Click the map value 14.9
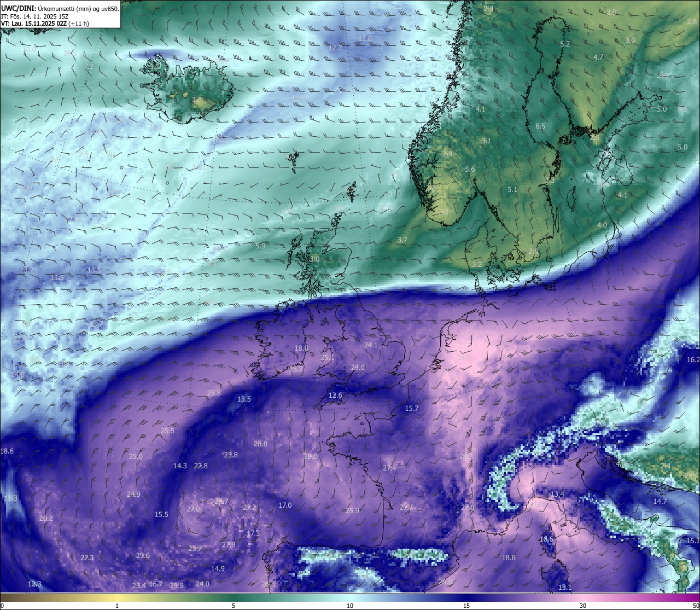The image size is (700, 610). tap(218, 569)
